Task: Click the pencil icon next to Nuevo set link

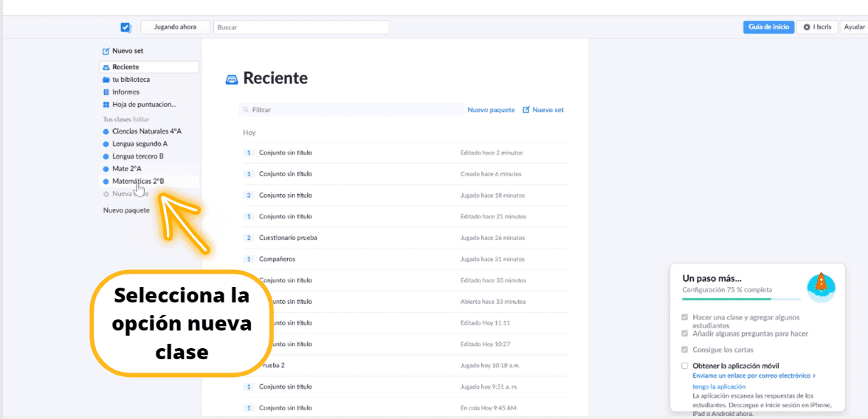Action: coord(526,110)
